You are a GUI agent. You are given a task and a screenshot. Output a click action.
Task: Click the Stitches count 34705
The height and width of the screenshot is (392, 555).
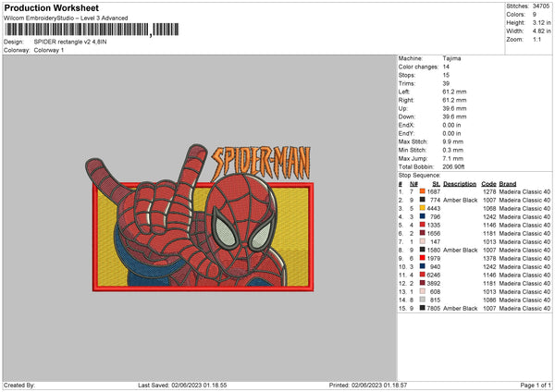[541, 6]
